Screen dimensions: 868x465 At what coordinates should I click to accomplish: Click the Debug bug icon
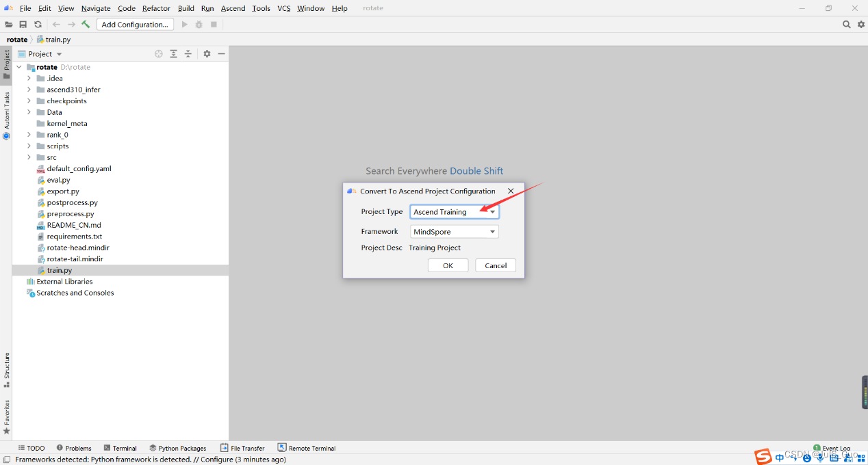point(199,25)
